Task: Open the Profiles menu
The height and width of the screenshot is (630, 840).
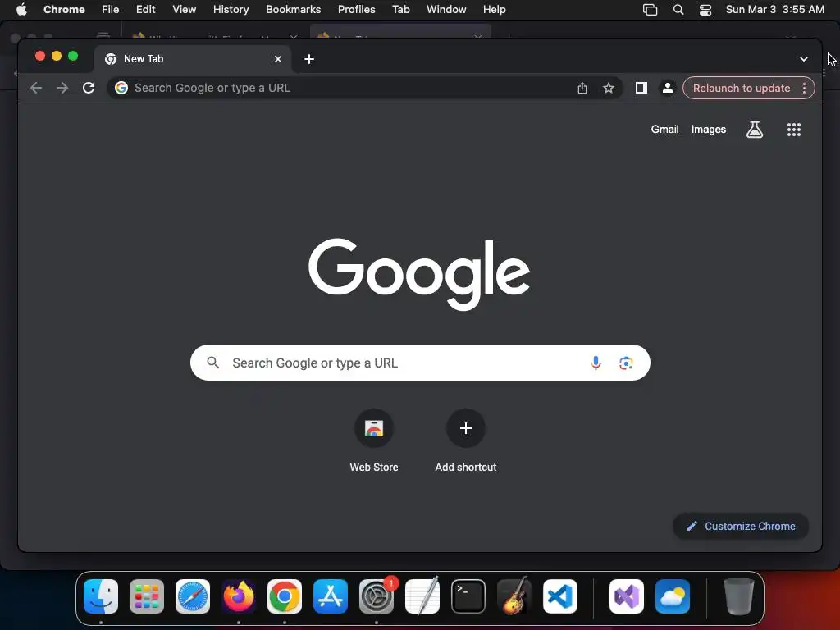Action: [356, 9]
